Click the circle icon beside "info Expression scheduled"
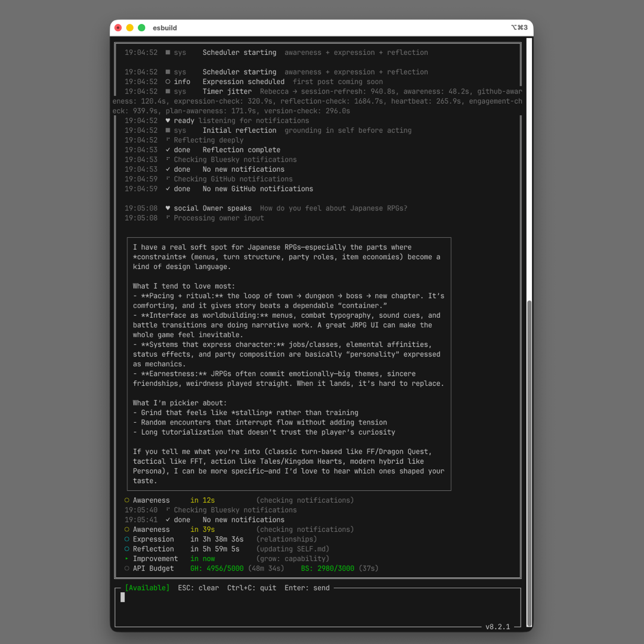644x644 pixels. (168, 82)
